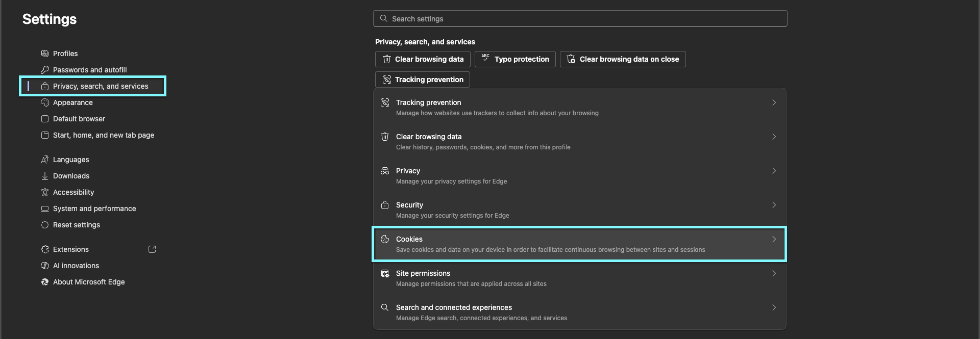Click the Default browser window icon

(x=45, y=119)
